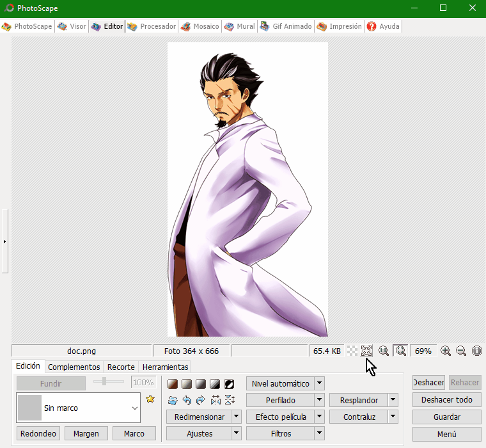The image size is (486, 448).
Task: Flip the image horizontally
Action: (216, 400)
